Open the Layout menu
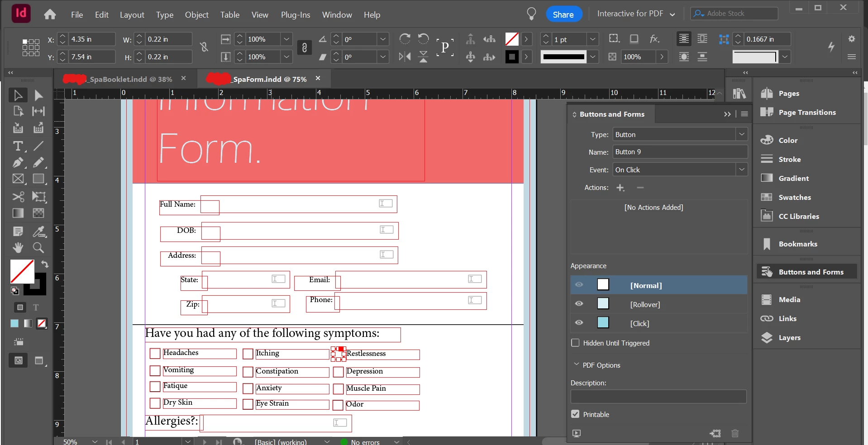 pyautogui.click(x=132, y=14)
